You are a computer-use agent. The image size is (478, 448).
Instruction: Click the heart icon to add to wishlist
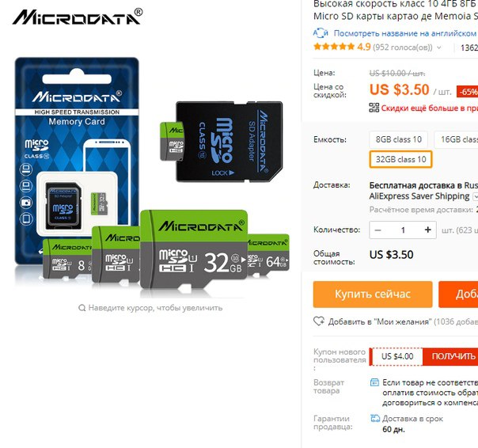click(319, 321)
